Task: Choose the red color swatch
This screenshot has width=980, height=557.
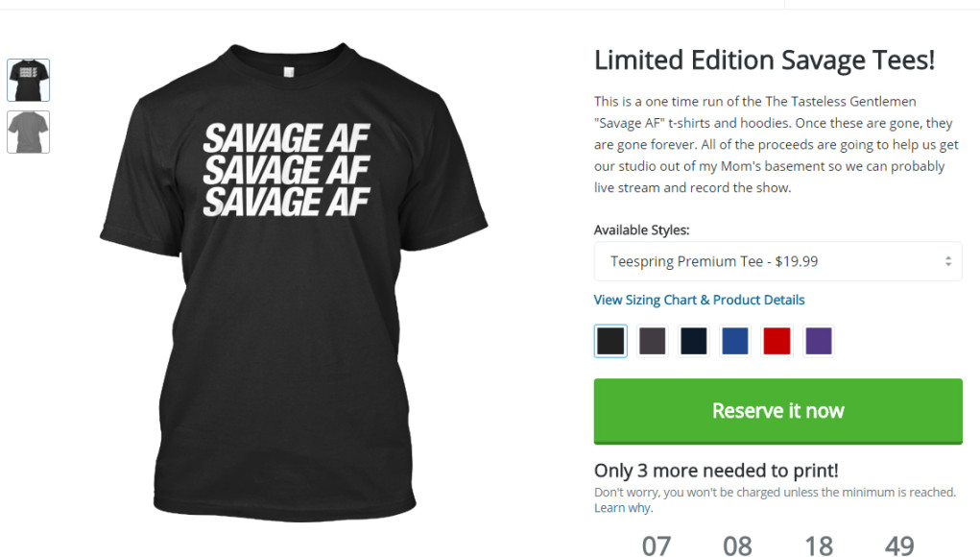Action: coord(777,341)
